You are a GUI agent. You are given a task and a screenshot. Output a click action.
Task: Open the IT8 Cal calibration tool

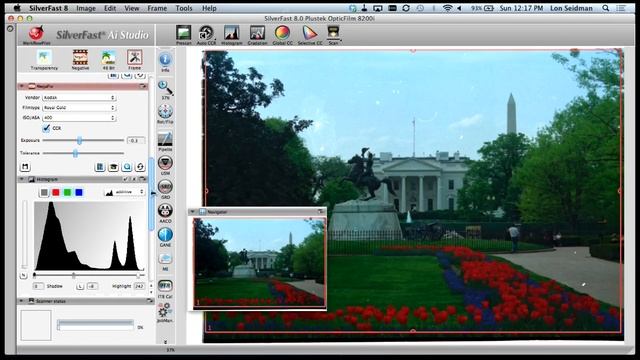(165, 289)
